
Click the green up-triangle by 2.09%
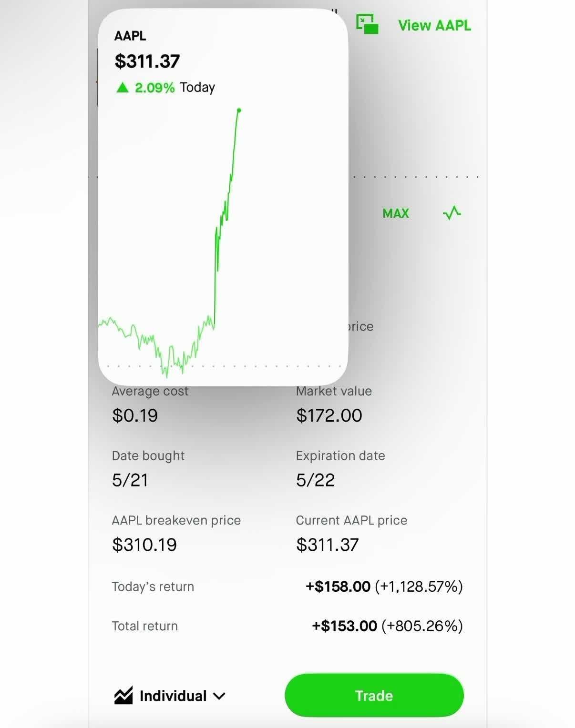123,87
